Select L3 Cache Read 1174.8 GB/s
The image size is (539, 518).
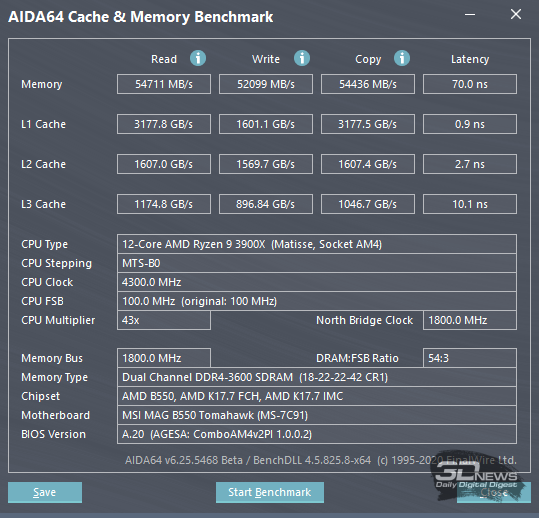point(164,204)
